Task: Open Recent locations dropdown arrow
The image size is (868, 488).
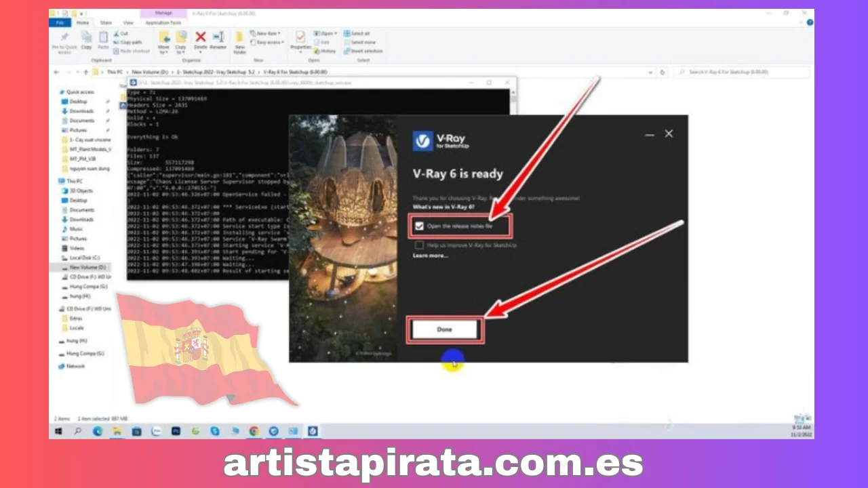Action: (x=77, y=72)
